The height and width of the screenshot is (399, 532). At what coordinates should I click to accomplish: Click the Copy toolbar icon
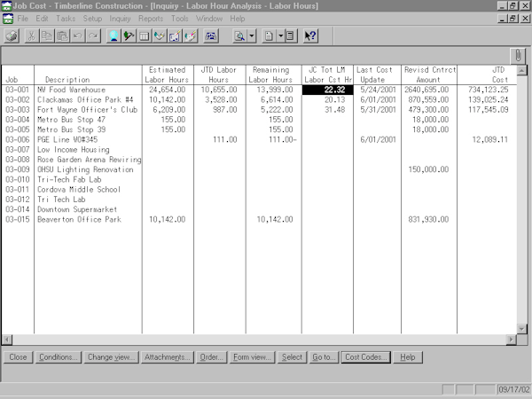point(47,35)
